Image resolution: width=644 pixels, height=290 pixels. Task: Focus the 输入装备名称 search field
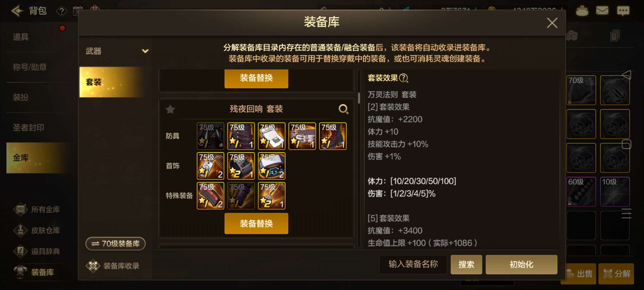pos(413,264)
